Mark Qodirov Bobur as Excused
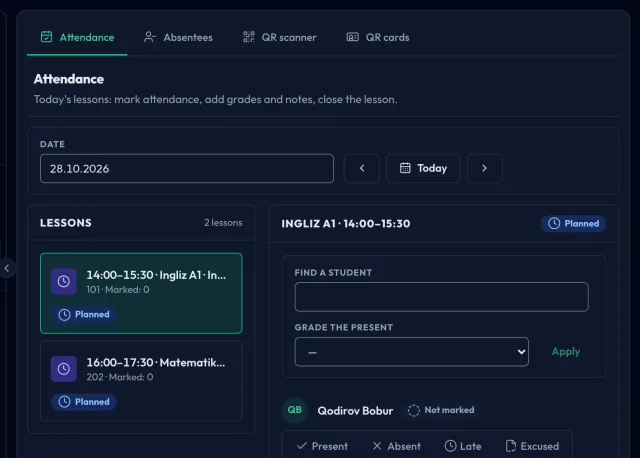Viewport: 640px width, 458px height. point(532,446)
